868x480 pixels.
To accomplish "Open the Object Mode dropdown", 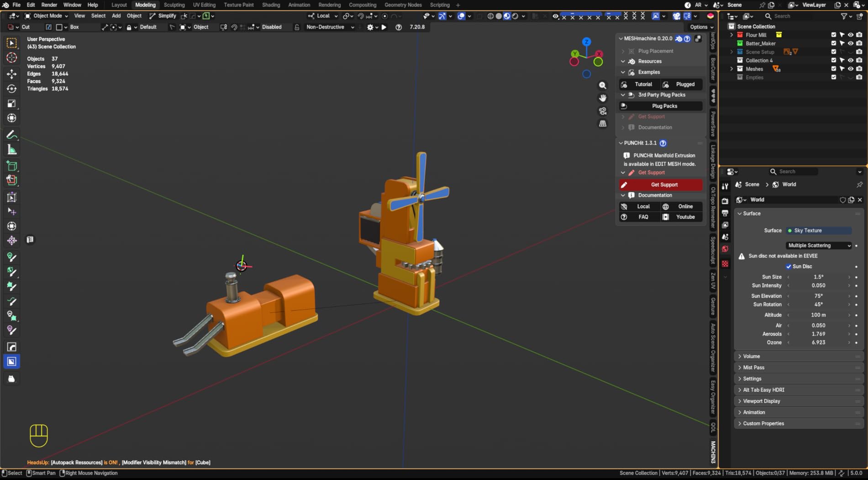I will (46, 16).
